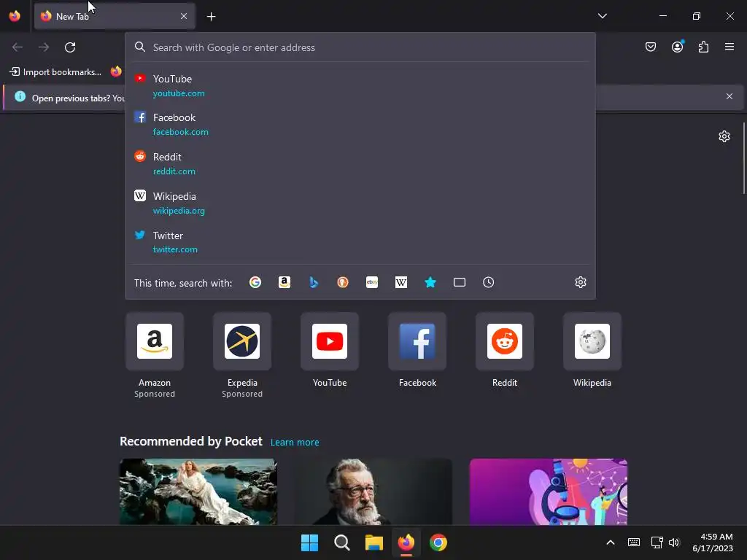Select YouTube suggestion in address dropdown
The image size is (747, 560).
coord(360,86)
